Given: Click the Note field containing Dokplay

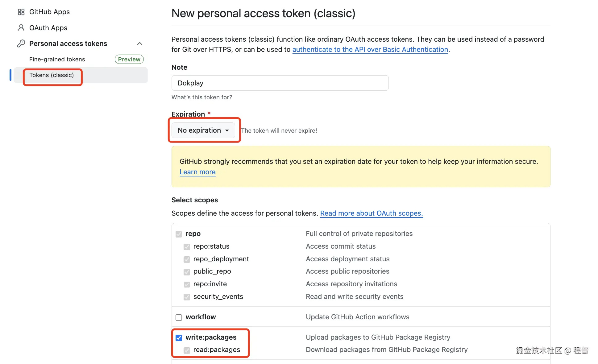Looking at the screenshot, I should 280,83.
